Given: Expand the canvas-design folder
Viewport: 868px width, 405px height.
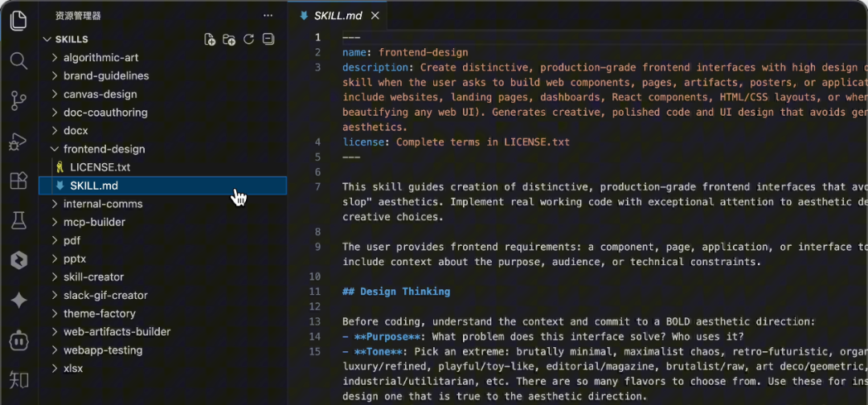Looking at the screenshot, I should click(55, 94).
